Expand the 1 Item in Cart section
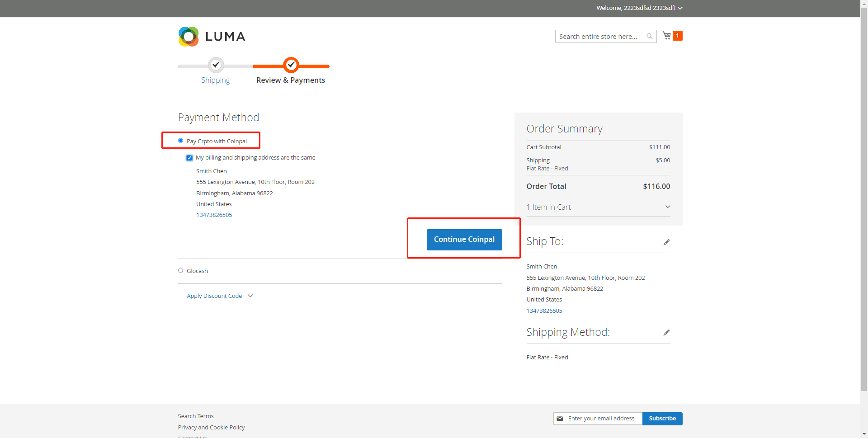This screenshot has height=438, width=868. pyautogui.click(x=598, y=207)
